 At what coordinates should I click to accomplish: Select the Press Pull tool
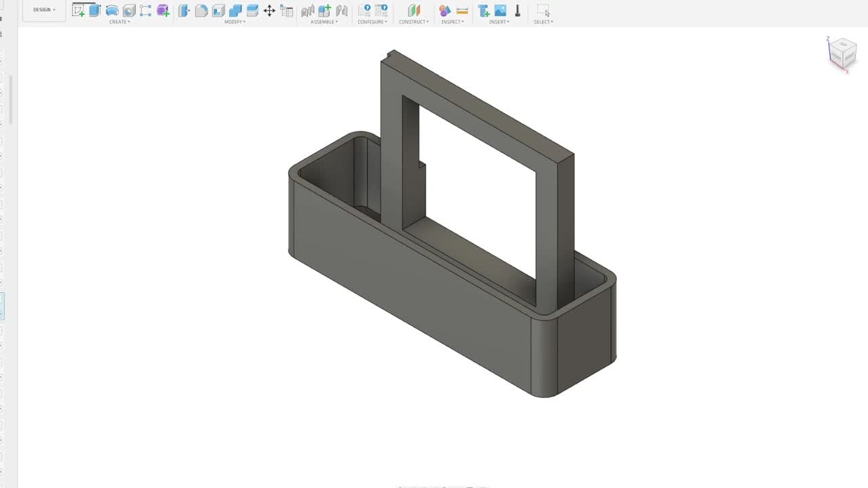[184, 10]
